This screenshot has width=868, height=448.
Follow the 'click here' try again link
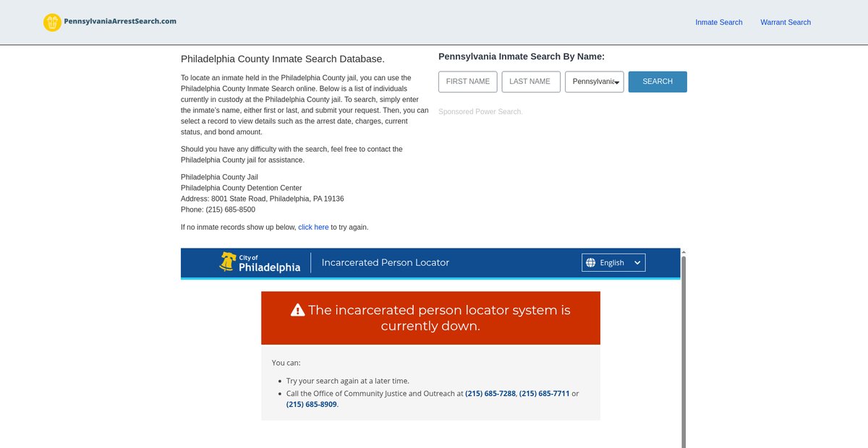click(x=313, y=227)
